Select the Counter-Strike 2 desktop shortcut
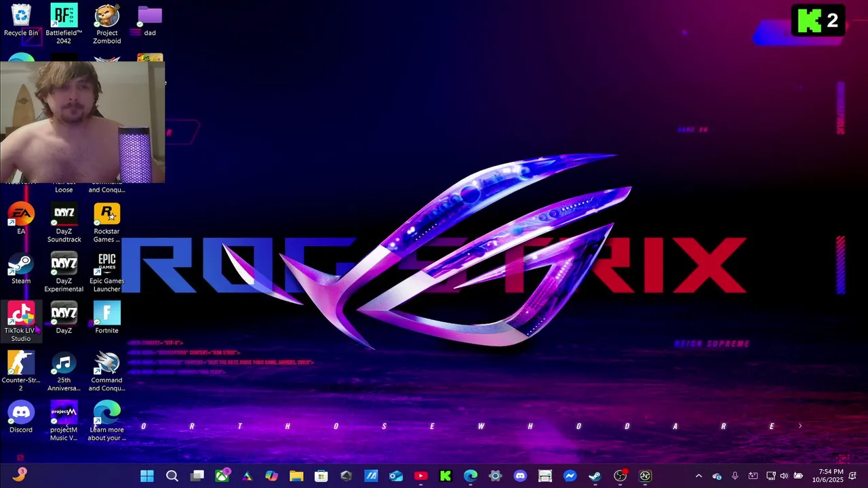The image size is (868, 488). 21,371
